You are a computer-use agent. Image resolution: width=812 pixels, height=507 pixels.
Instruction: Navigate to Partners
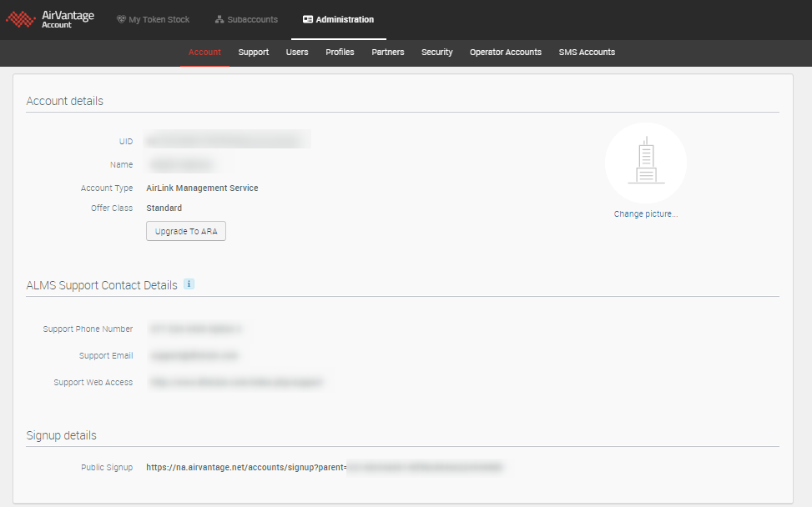click(388, 52)
